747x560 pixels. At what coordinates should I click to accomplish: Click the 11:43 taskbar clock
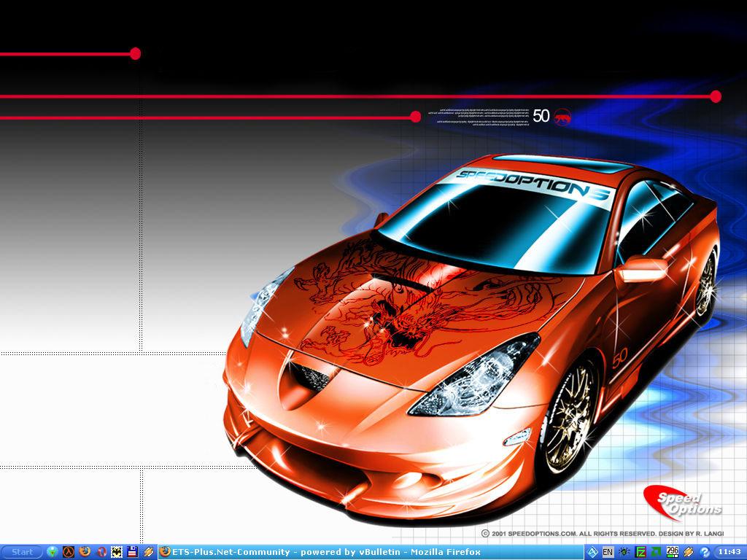[729, 552]
